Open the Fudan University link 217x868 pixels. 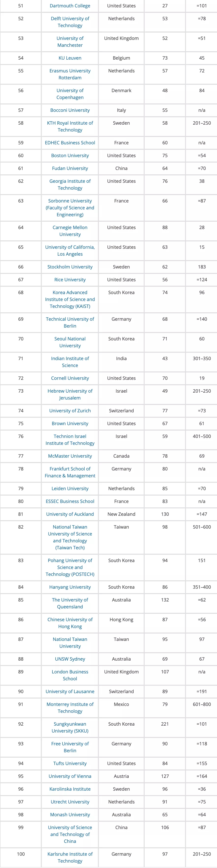pyautogui.click(x=70, y=168)
